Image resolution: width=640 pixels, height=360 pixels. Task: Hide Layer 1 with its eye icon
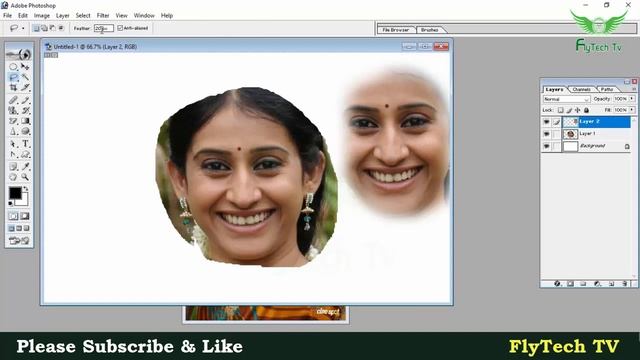[x=547, y=134]
